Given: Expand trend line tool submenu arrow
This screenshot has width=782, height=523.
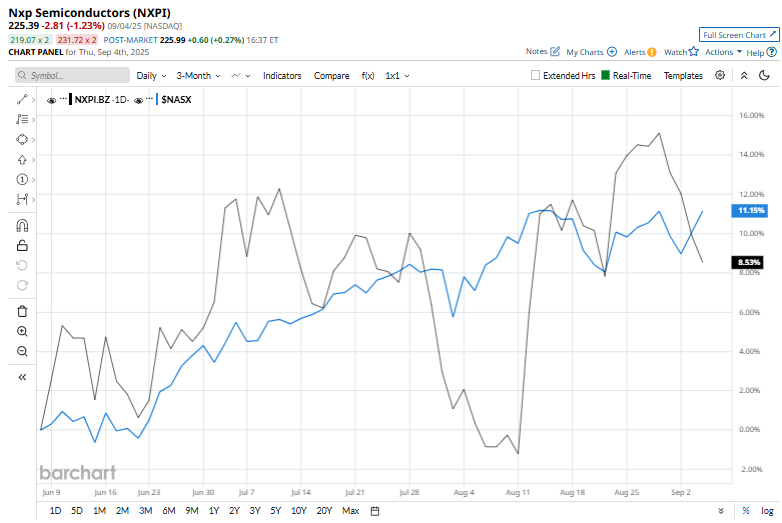Looking at the screenshot, I should (x=33, y=100).
